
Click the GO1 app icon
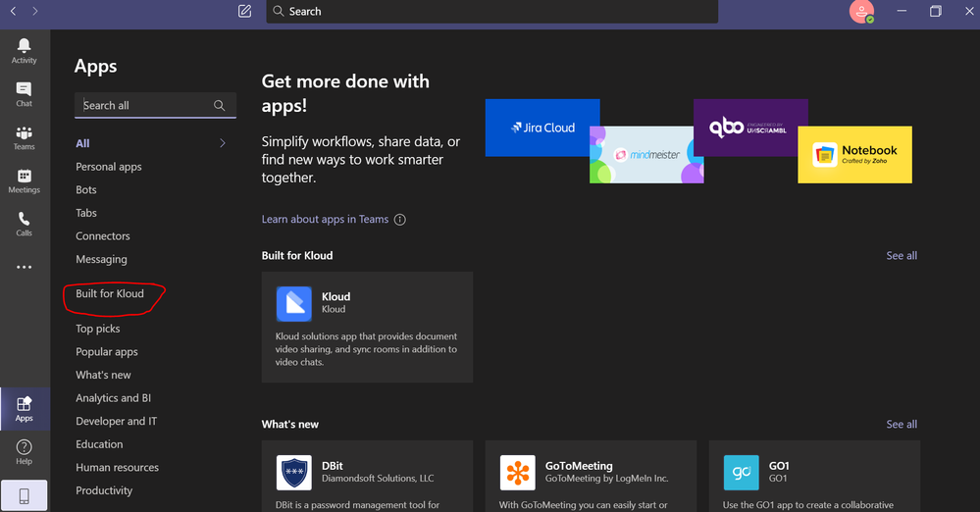click(742, 473)
